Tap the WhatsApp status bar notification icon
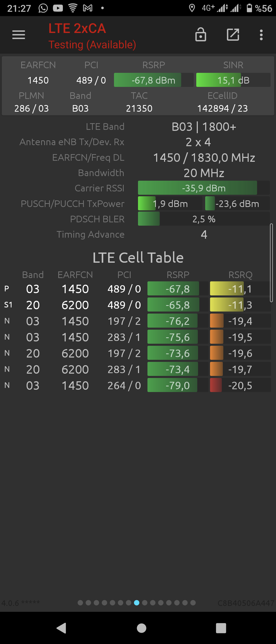The image size is (276, 644). tap(43, 8)
